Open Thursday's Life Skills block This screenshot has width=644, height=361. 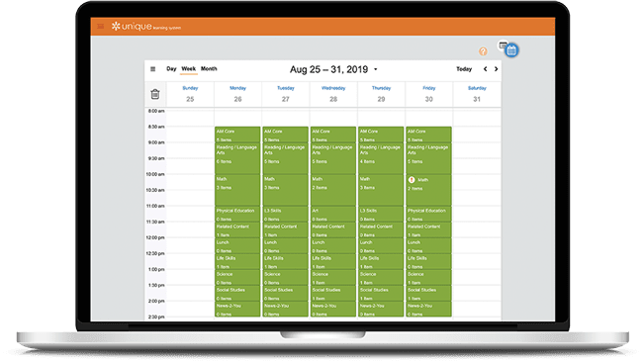pos(381,262)
